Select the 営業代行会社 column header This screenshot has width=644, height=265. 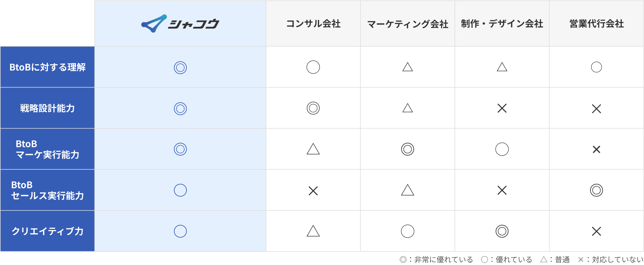tap(597, 24)
